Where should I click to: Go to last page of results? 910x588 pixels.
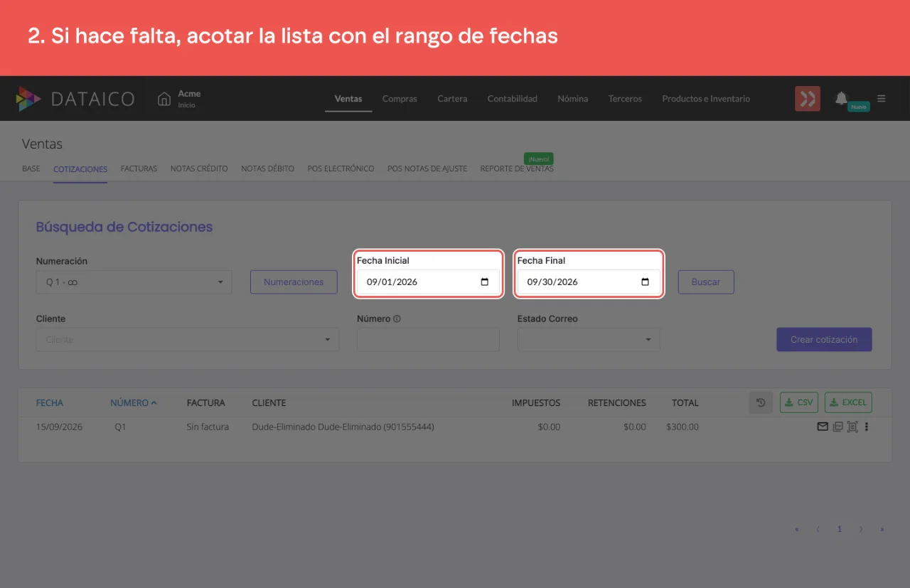pos(882,529)
